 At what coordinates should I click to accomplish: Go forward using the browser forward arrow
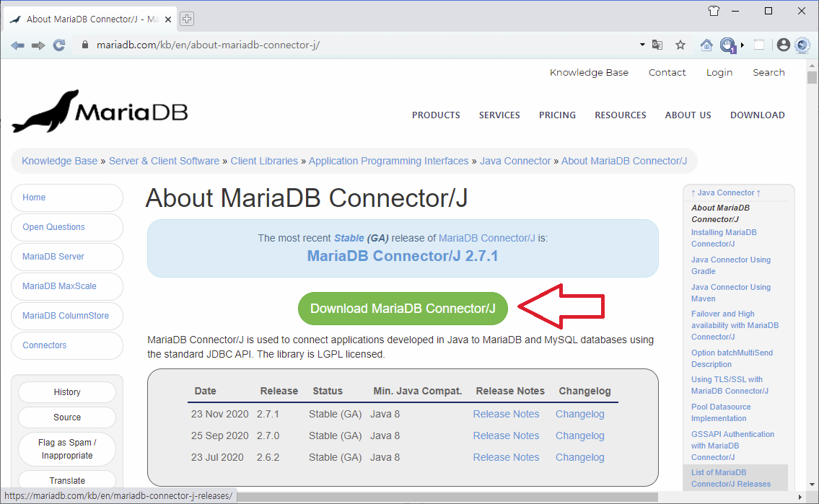[x=38, y=45]
